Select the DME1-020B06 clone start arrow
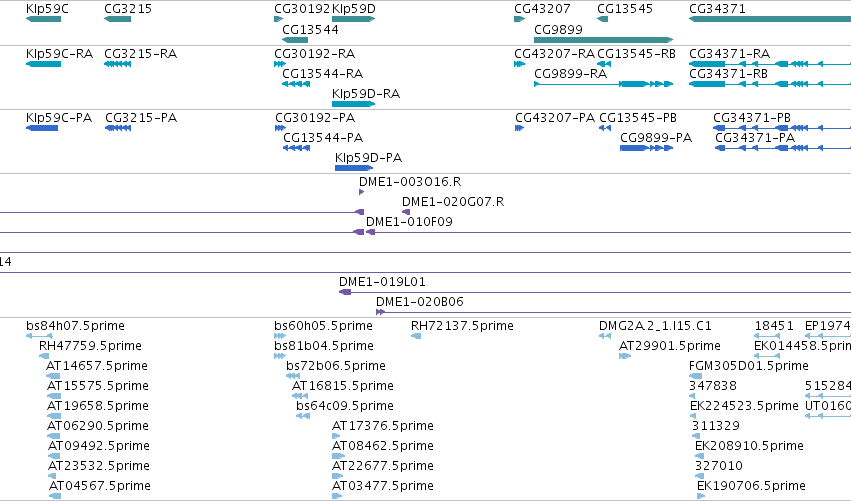 380,312
